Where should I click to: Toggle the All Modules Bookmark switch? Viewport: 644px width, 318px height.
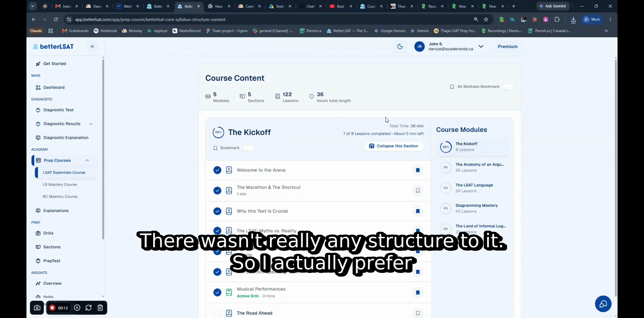pyautogui.click(x=508, y=87)
